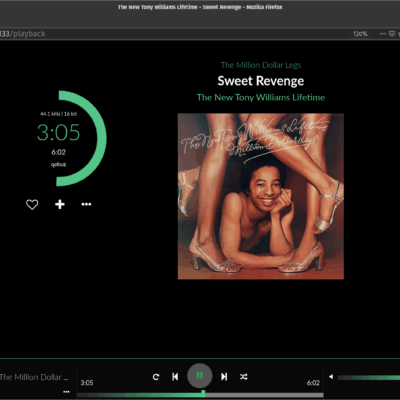Click the song title Sweet Revenge
Viewport: 400px width, 400px height.
click(x=261, y=81)
